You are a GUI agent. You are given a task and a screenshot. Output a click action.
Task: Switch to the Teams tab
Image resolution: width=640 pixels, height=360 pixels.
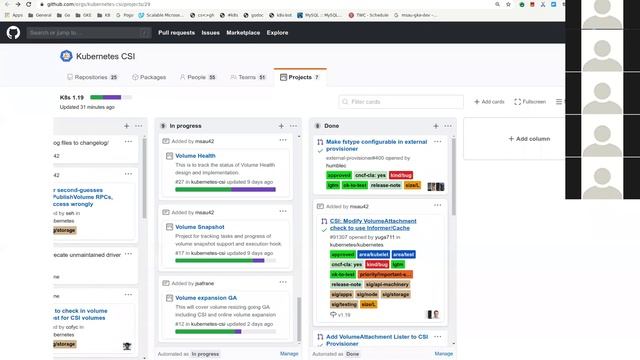248,77
